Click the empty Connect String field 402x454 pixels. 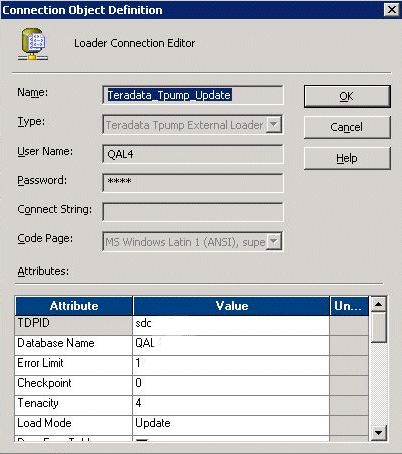coord(193,212)
